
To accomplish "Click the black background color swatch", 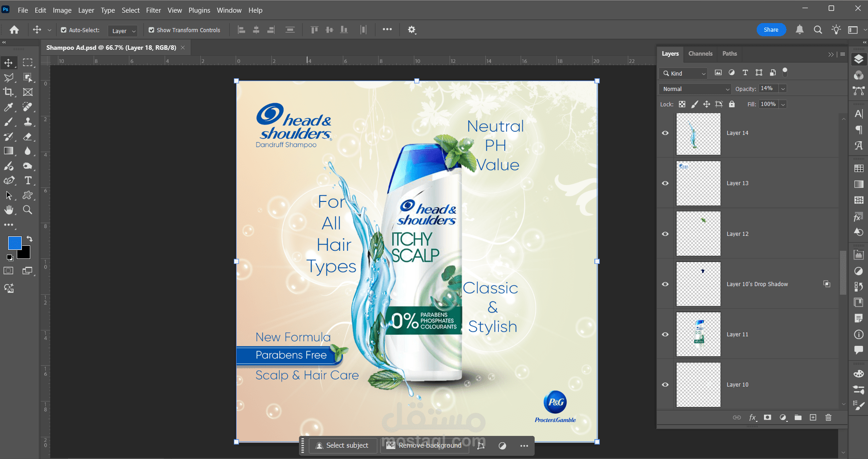I will tap(26, 254).
